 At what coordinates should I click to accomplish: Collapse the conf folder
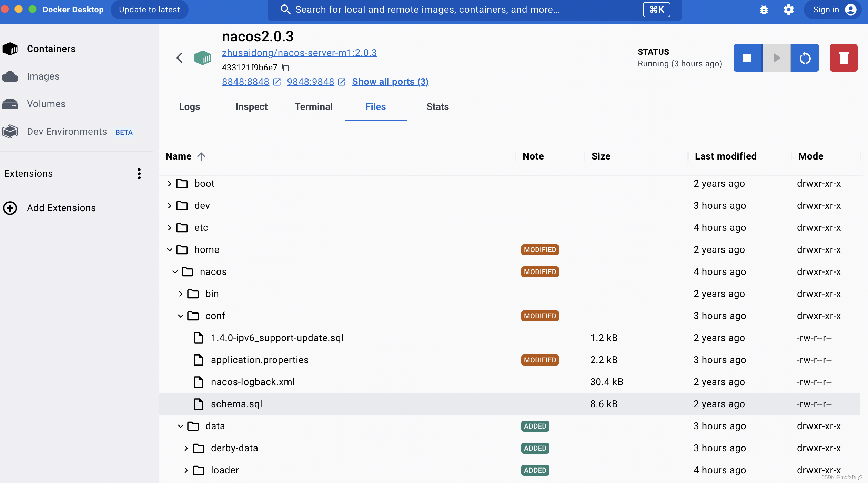181,316
